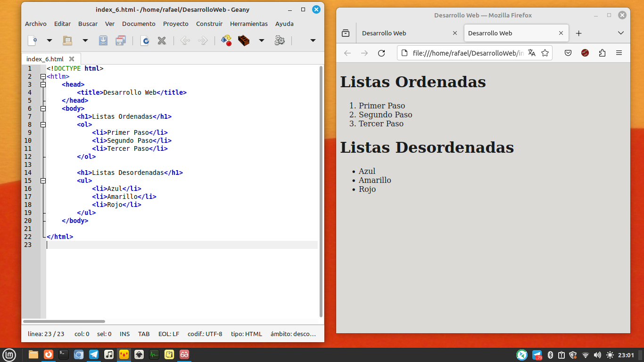Click the empty line 23 in the editor

pyautogui.click(x=182, y=245)
